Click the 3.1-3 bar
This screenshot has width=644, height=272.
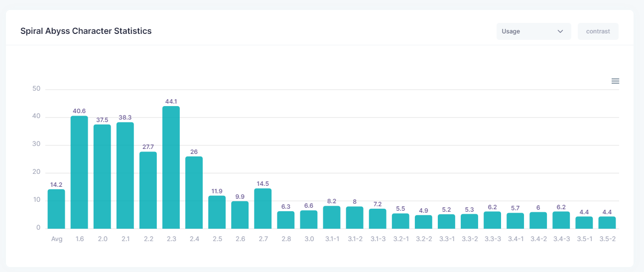click(x=377, y=219)
